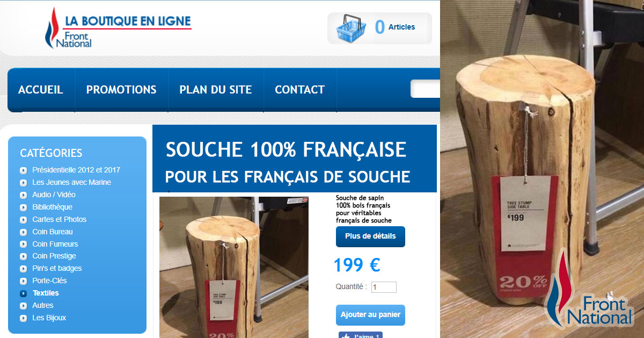Click the arrow bullet beside Coin Fumeurs
Screen dimensions: 644x338
pos(23,244)
